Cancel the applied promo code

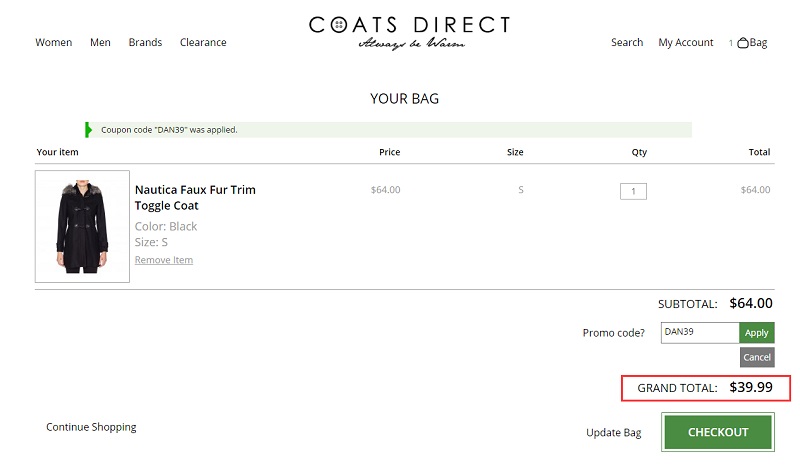(757, 357)
